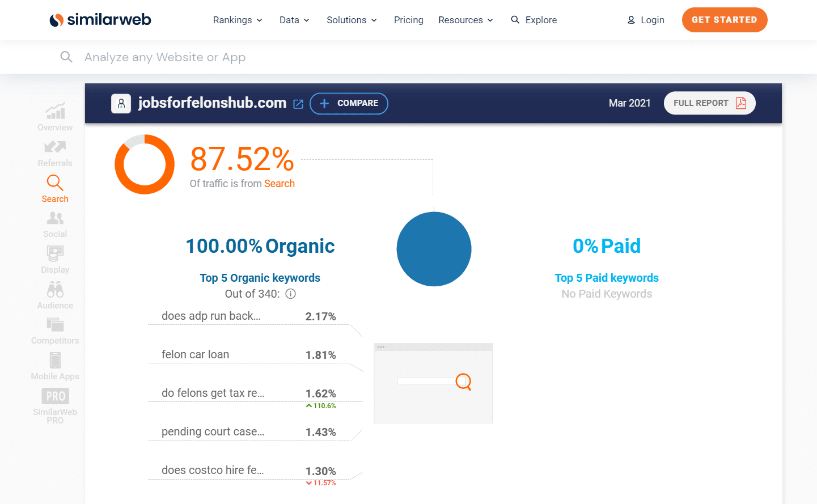Launch SimilarWeb PRO from sidebar
Viewport: 817px width, 504px height.
(54, 404)
